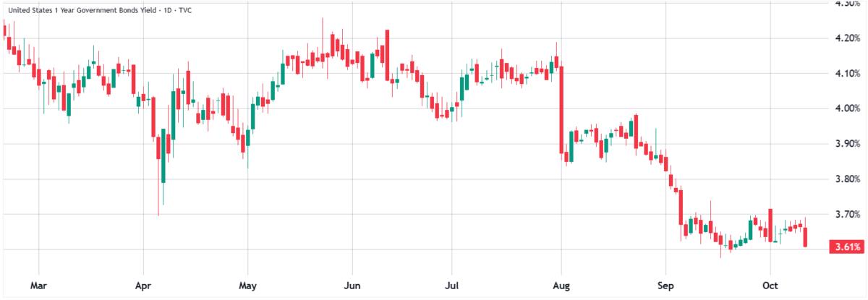
Task: Click the last red candle at the chart's right edge
Action: pyautogui.click(x=805, y=237)
